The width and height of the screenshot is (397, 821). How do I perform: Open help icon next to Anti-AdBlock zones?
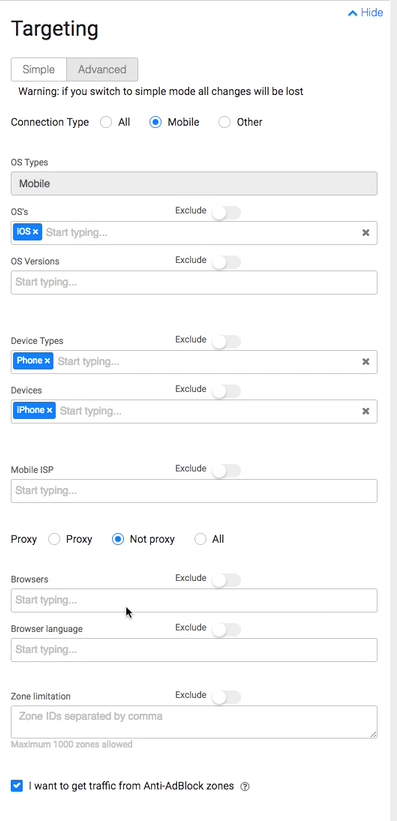pos(245,786)
